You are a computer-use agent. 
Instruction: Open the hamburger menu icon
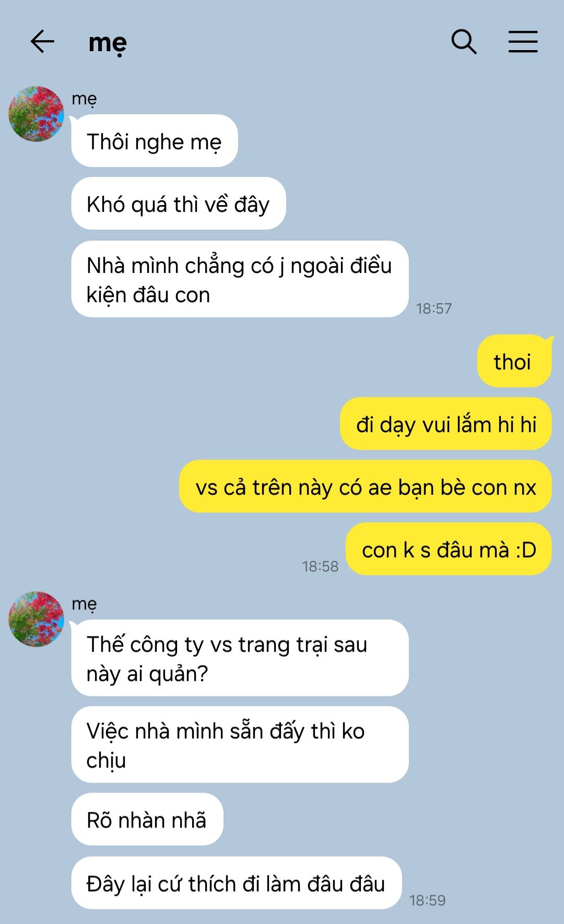click(523, 42)
